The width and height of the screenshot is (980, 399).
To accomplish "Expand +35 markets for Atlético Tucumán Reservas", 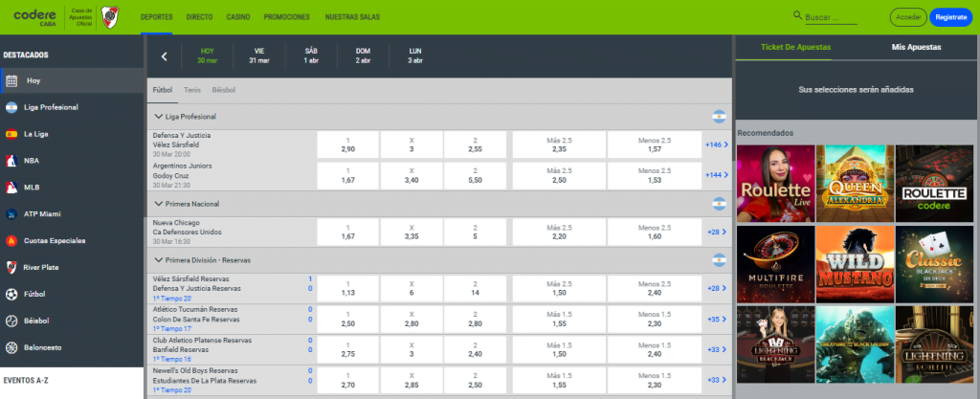I will click(716, 319).
